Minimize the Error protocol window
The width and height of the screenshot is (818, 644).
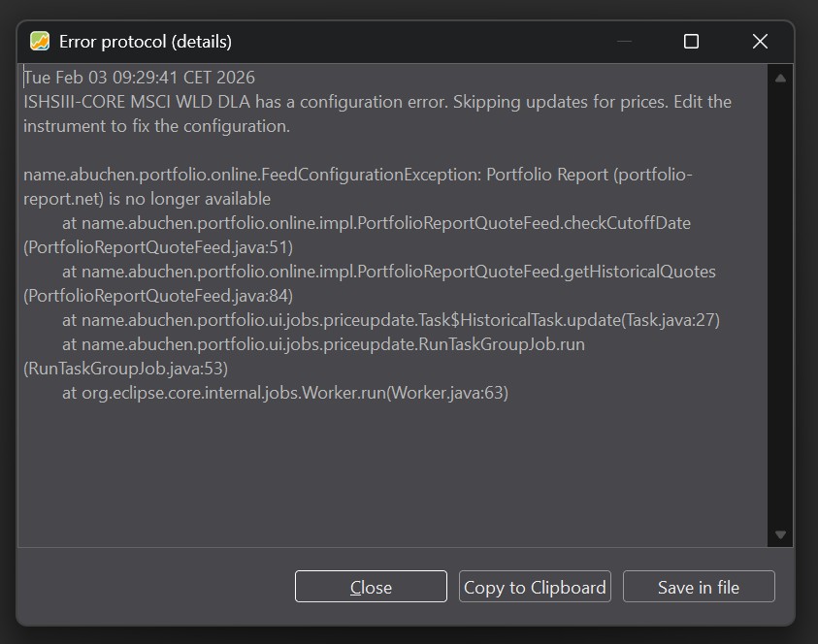tap(624, 41)
